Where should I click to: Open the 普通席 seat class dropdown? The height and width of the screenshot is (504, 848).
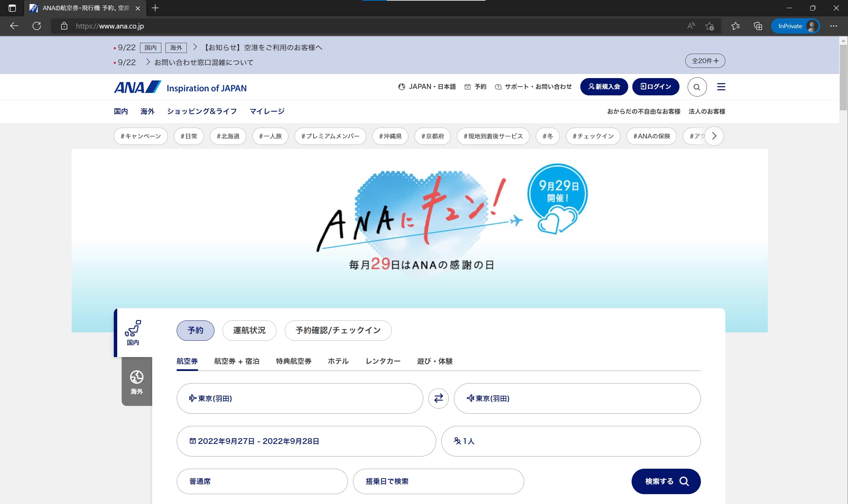tap(262, 481)
